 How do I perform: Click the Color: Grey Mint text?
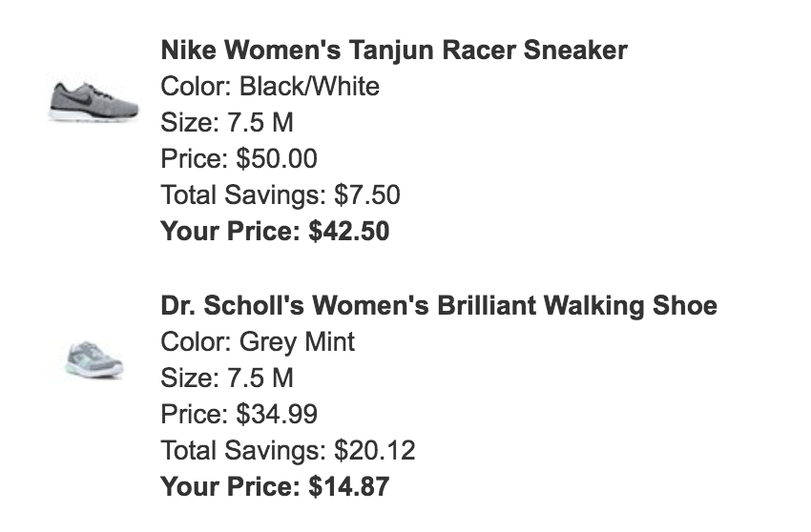click(x=258, y=341)
